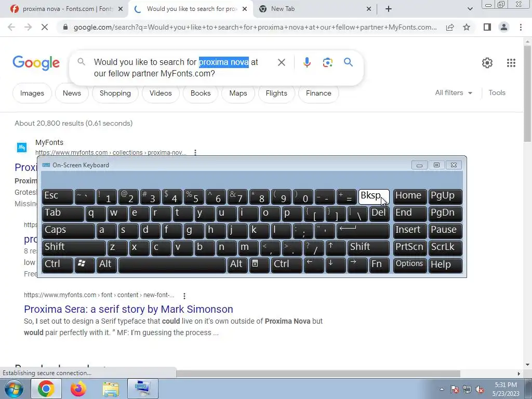Go forward with Chrome forward arrow
532x399 pixels.
(28, 27)
